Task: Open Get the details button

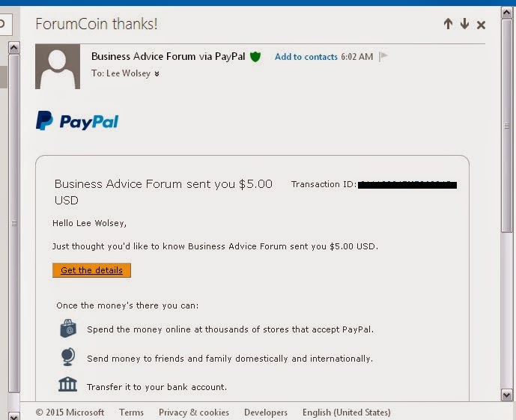Action: point(91,270)
